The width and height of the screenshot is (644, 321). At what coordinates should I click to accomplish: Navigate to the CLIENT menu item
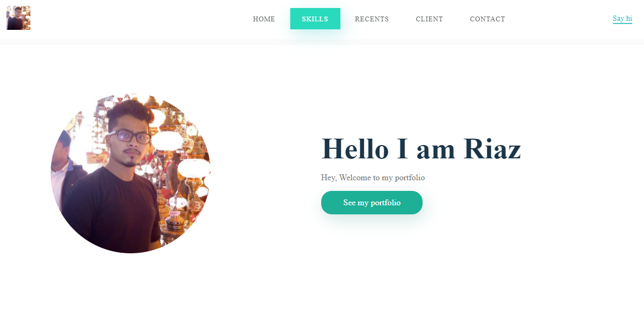[x=430, y=19]
